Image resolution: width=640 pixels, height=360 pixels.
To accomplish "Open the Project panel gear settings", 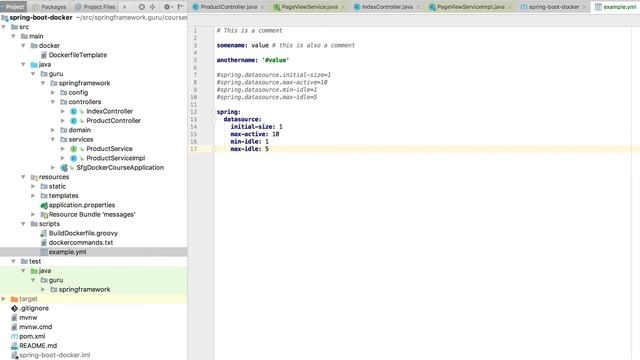I will 167,7.
